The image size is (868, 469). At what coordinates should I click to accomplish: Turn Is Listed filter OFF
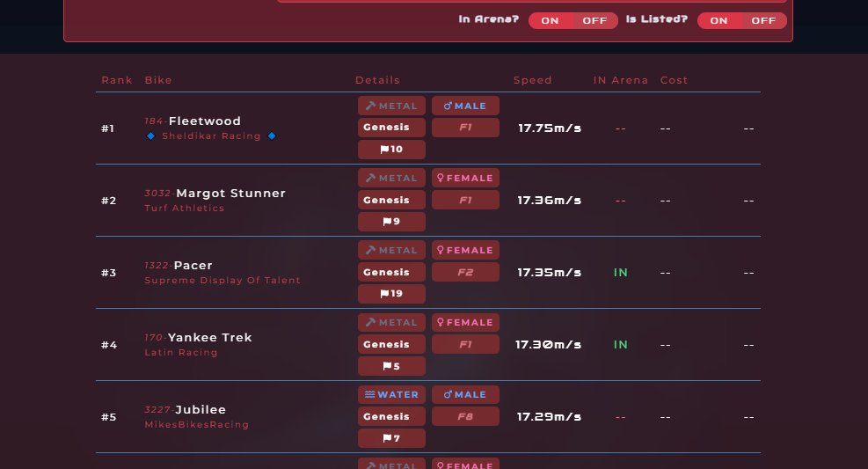763,20
